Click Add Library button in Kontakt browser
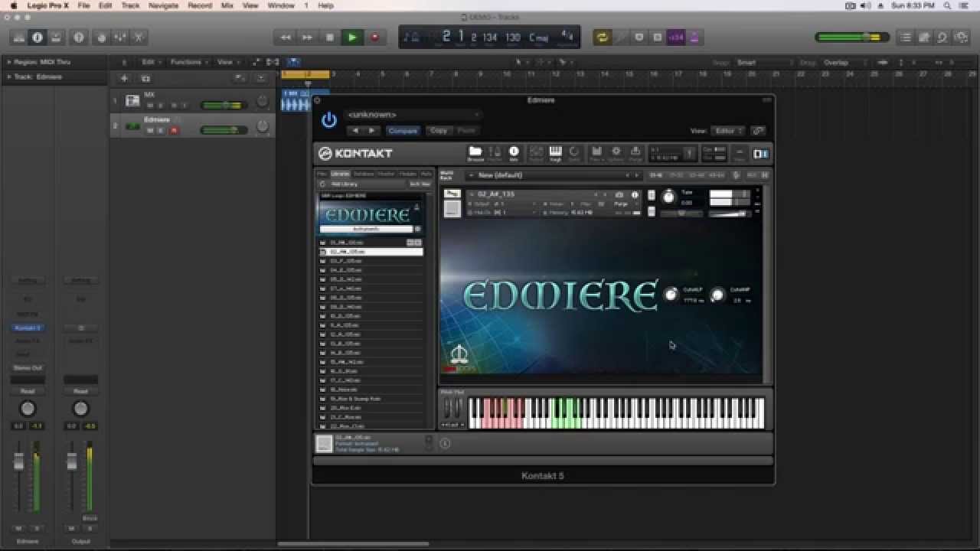Viewport: 980px width, 551px height. click(x=344, y=184)
